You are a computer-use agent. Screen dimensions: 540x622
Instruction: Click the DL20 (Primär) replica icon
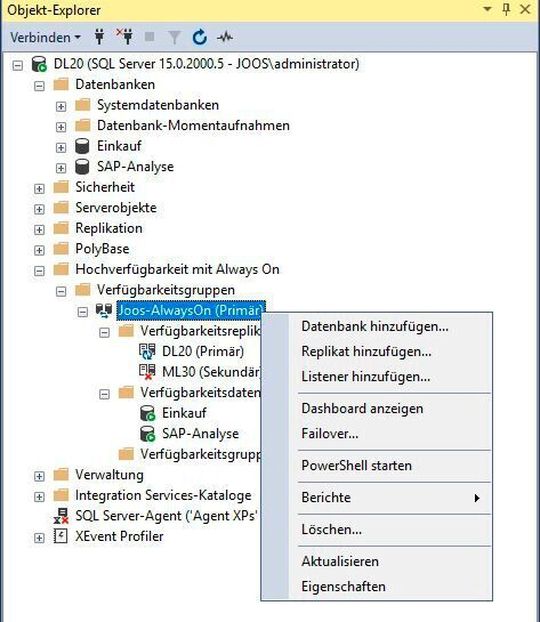147,351
